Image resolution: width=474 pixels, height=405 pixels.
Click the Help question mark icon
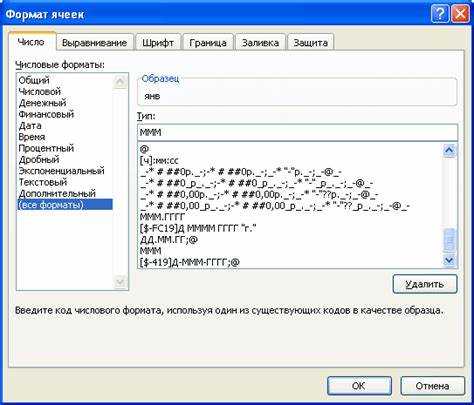pos(439,14)
